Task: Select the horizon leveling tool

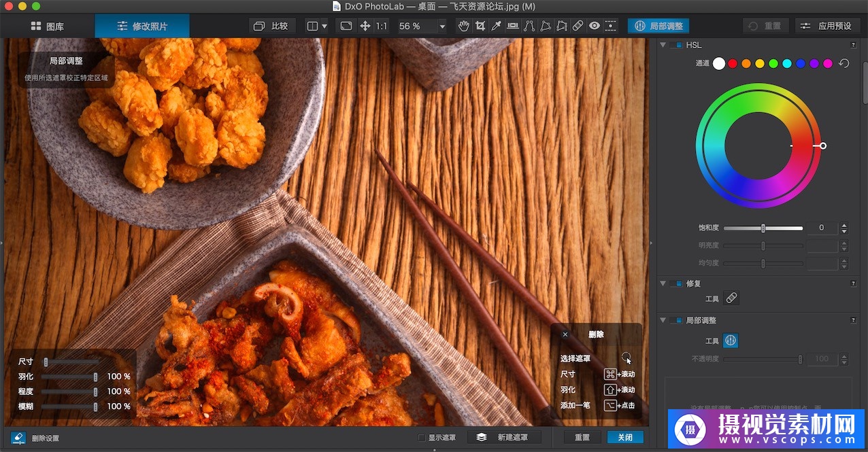Action: pos(512,26)
